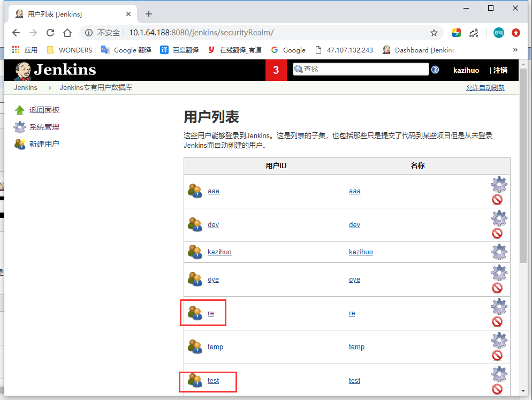Viewport: 532px width, 400px height.
Task: Click the user avatar icon beside aaa
Action: pos(195,191)
